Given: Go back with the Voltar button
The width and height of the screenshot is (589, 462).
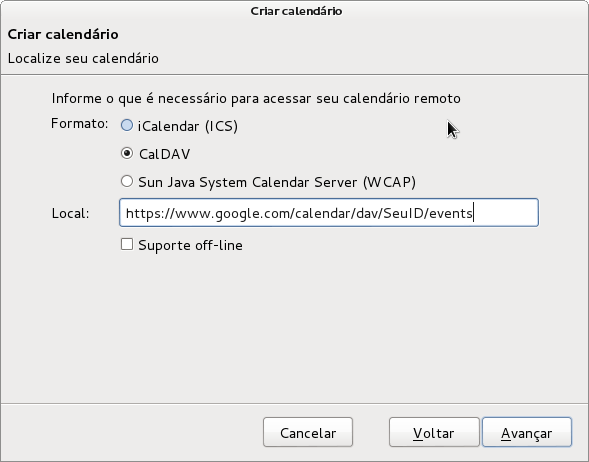Looking at the screenshot, I should coord(434,432).
